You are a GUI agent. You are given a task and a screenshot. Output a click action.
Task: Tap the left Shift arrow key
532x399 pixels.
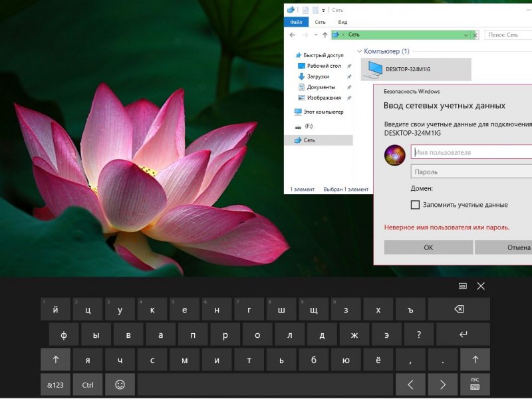pos(56,360)
